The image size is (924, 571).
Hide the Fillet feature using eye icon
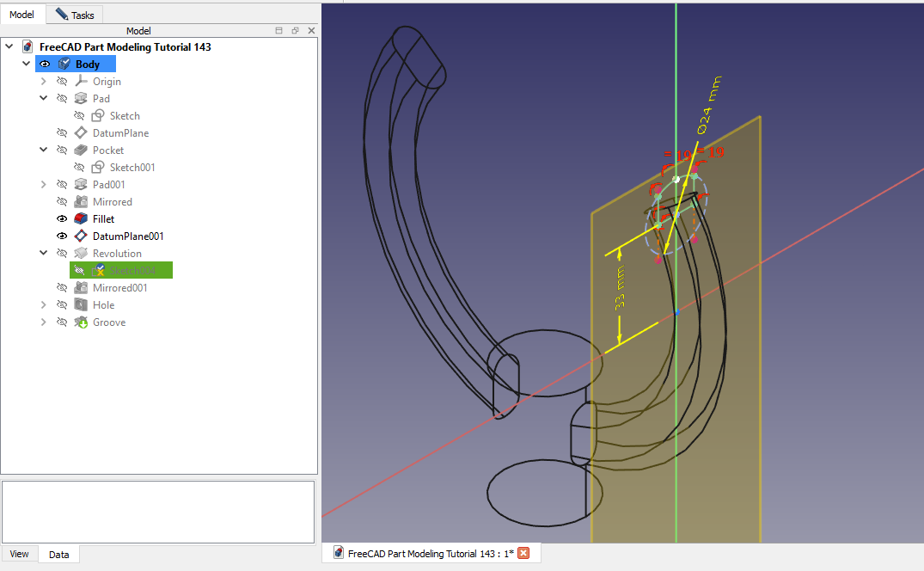(x=62, y=219)
